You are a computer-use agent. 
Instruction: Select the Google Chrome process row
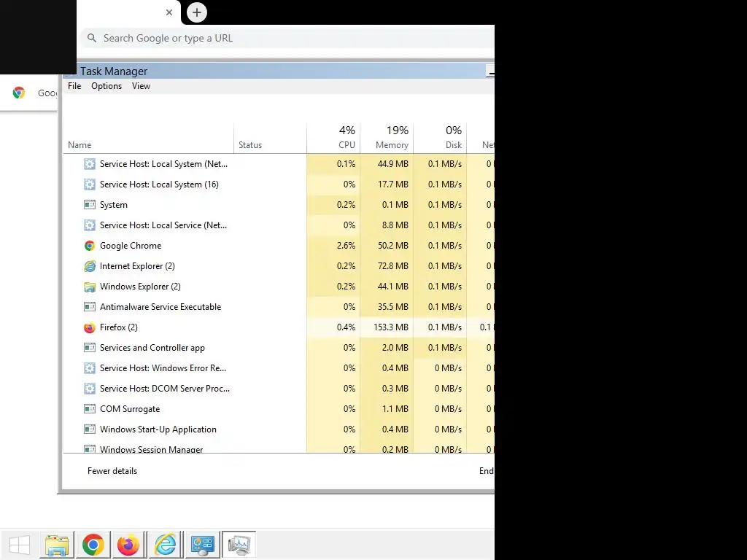click(279, 246)
